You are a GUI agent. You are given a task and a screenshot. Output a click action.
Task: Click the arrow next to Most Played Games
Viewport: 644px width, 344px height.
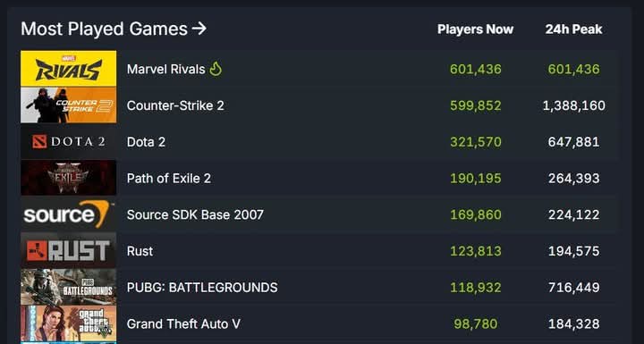tap(199, 29)
